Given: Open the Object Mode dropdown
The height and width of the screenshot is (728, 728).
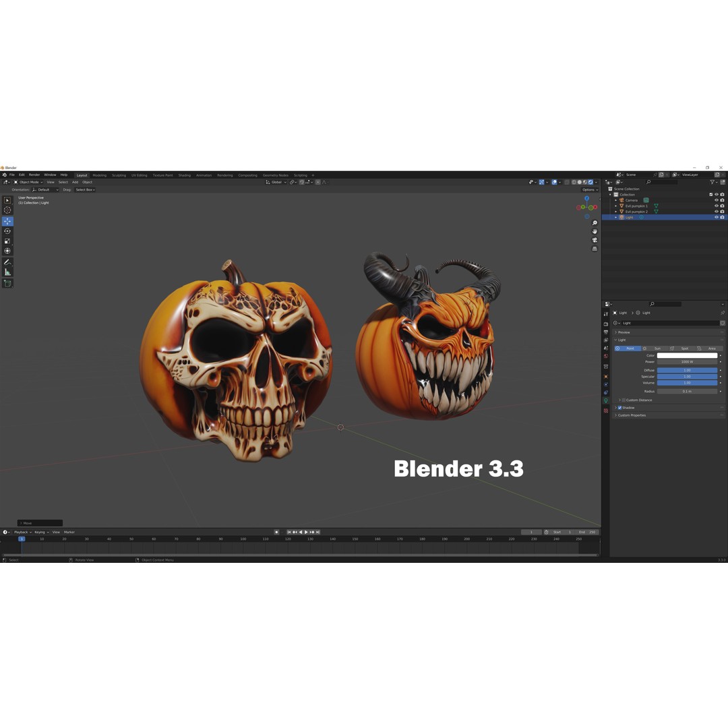Looking at the screenshot, I should point(28,182).
